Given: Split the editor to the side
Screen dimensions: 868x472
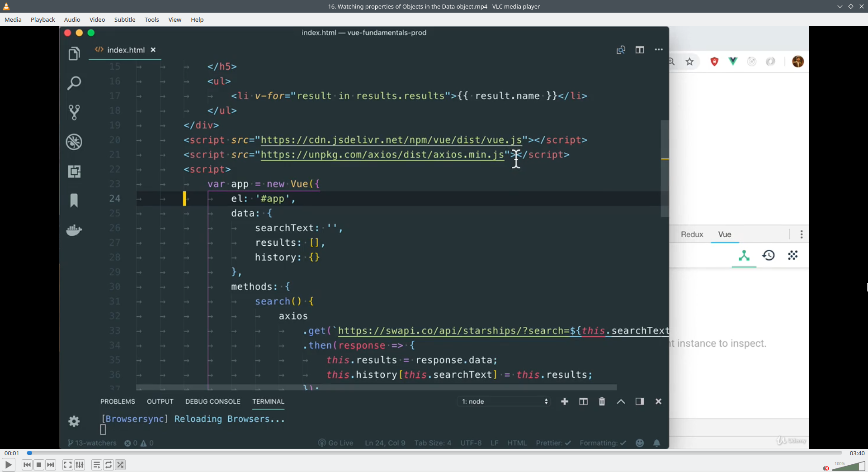Looking at the screenshot, I should (x=640, y=50).
